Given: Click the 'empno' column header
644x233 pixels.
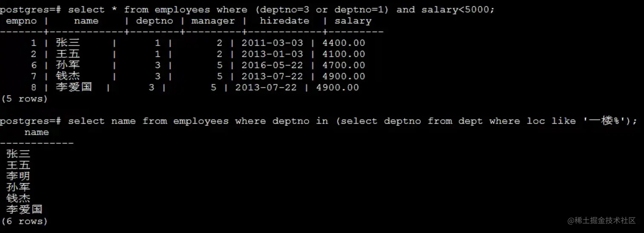Looking at the screenshot, I should 21,21.
